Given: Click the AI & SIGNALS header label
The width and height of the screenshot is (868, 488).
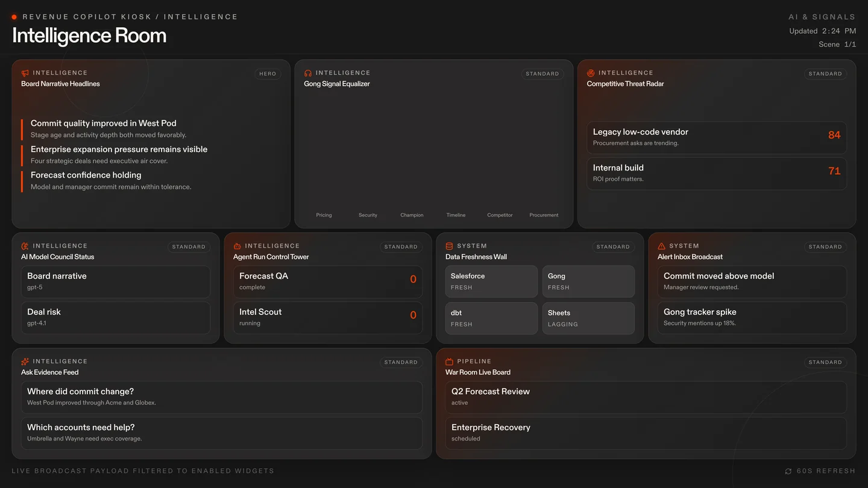Looking at the screenshot, I should [822, 17].
